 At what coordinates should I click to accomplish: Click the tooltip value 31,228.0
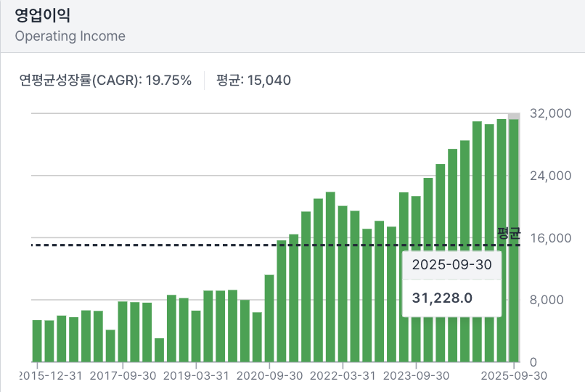coord(442,298)
